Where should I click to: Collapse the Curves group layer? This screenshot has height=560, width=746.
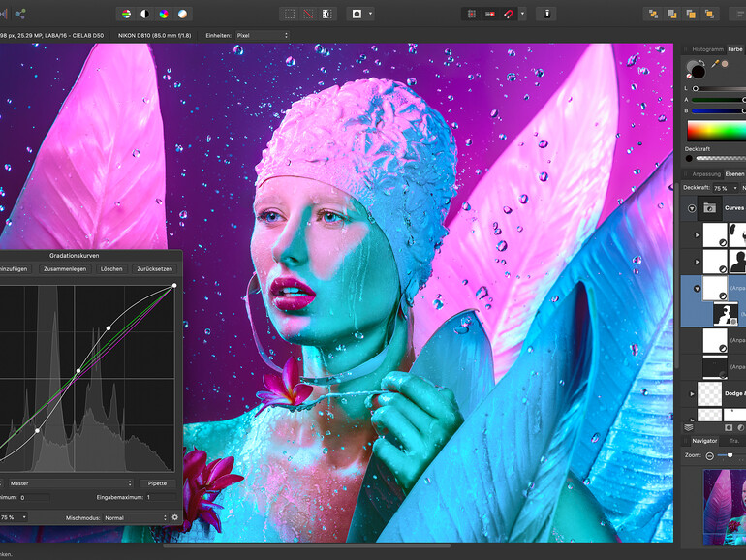pos(692,207)
